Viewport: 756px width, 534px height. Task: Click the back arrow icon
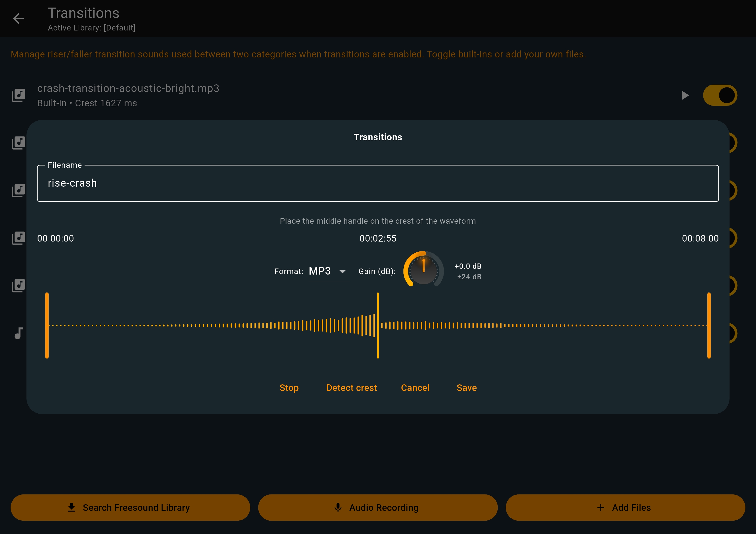pyautogui.click(x=18, y=18)
